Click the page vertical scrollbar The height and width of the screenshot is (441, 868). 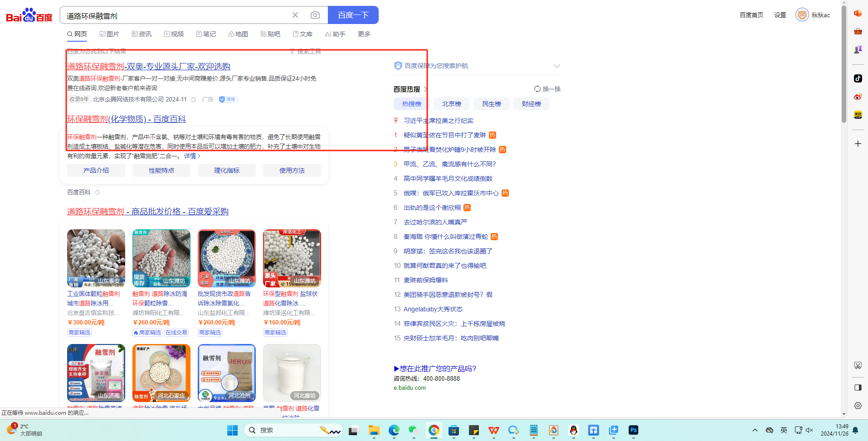tap(844, 63)
